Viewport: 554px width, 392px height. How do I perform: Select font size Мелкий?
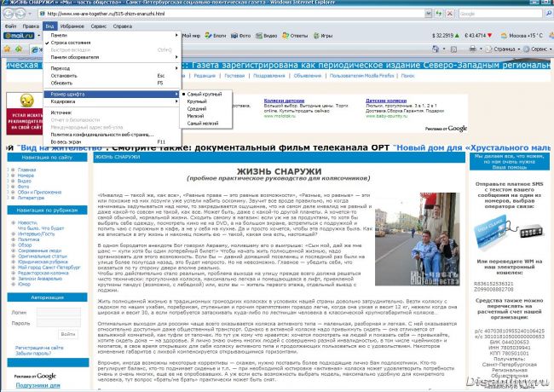[x=205, y=116]
